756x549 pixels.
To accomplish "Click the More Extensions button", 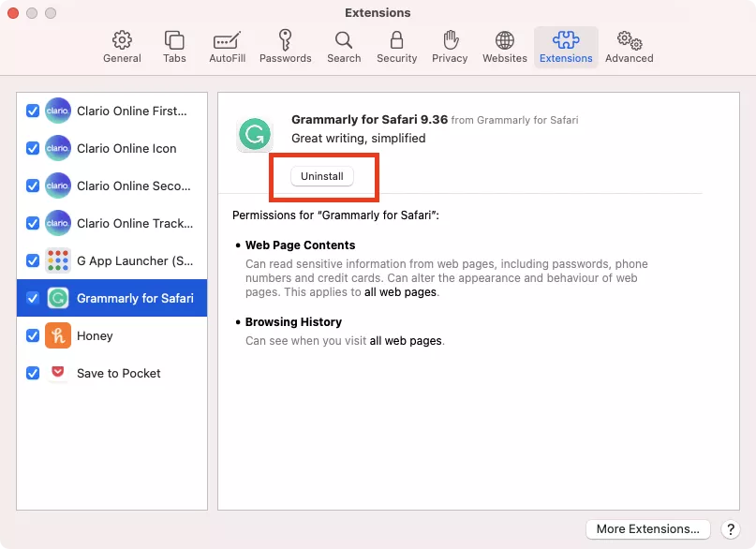I will click(647, 528).
